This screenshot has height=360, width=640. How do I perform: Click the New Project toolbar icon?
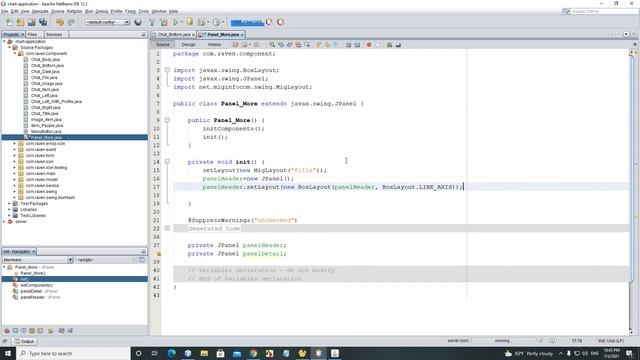(x=20, y=22)
